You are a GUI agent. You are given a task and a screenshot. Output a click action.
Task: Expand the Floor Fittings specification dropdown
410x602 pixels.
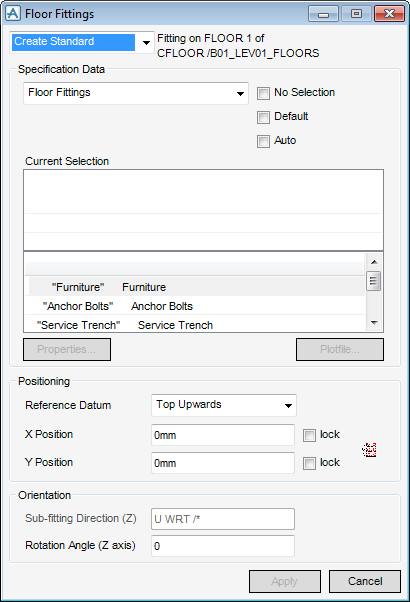(x=136, y=93)
